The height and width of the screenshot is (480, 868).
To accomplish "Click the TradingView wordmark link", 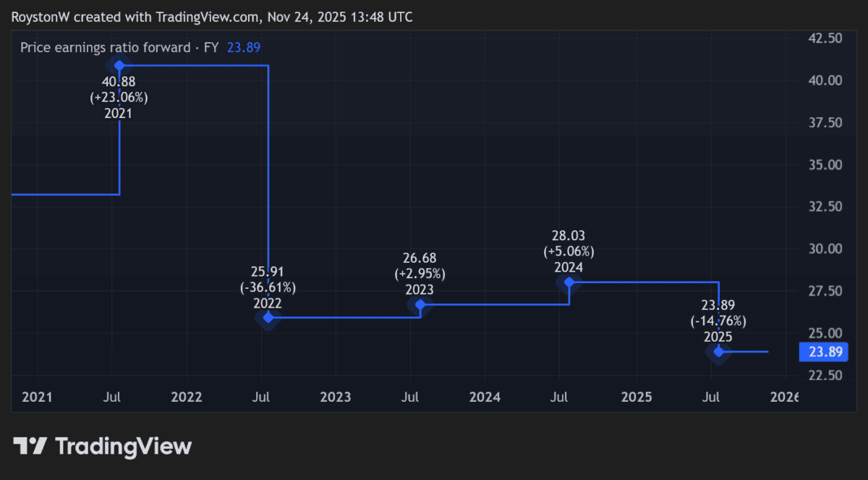I will point(124,447).
